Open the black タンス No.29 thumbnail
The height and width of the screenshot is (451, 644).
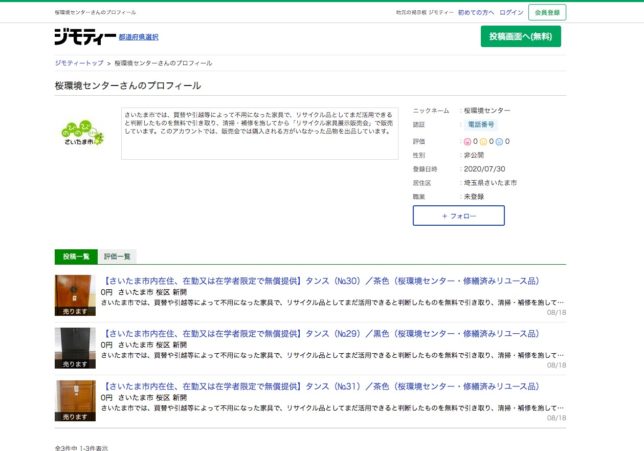click(x=75, y=347)
